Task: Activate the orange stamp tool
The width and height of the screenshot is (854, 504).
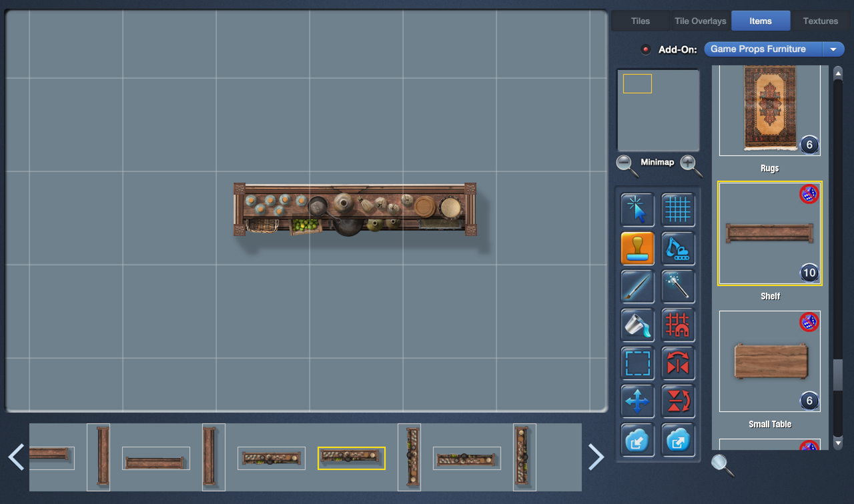Action: (x=637, y=248)
